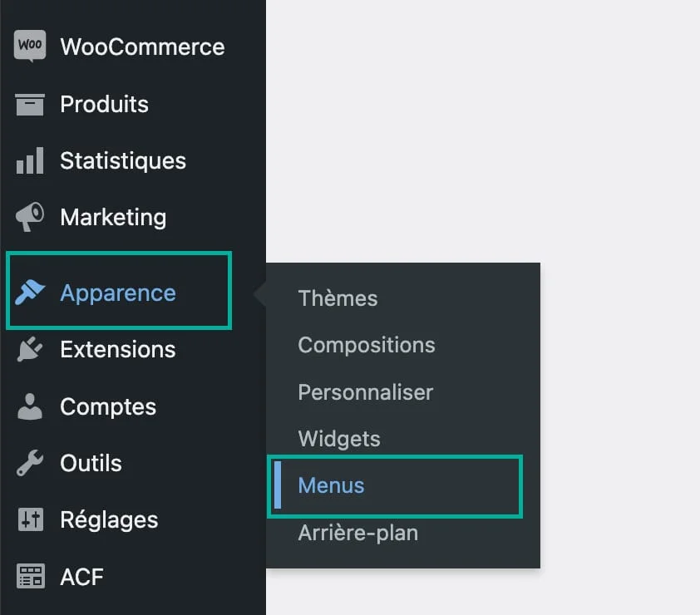Open the Personnaliser menu item
The width and height of the screenshot is (700, 615).
coord(365,392)
